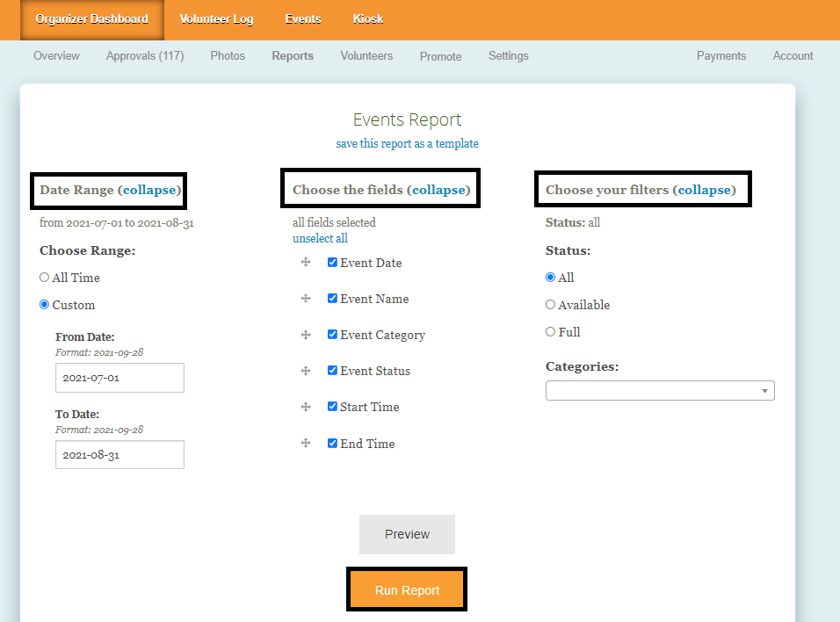
Task: Select the All Time range option
Action: point(45,278)
